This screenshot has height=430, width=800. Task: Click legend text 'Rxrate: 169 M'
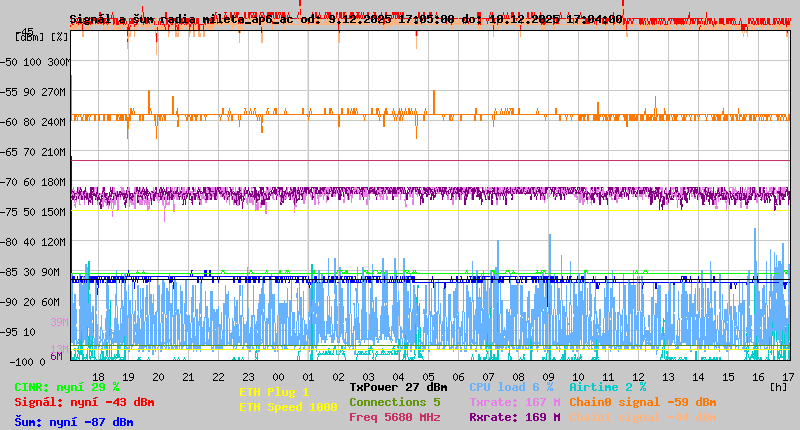click(x=515, y=417)
